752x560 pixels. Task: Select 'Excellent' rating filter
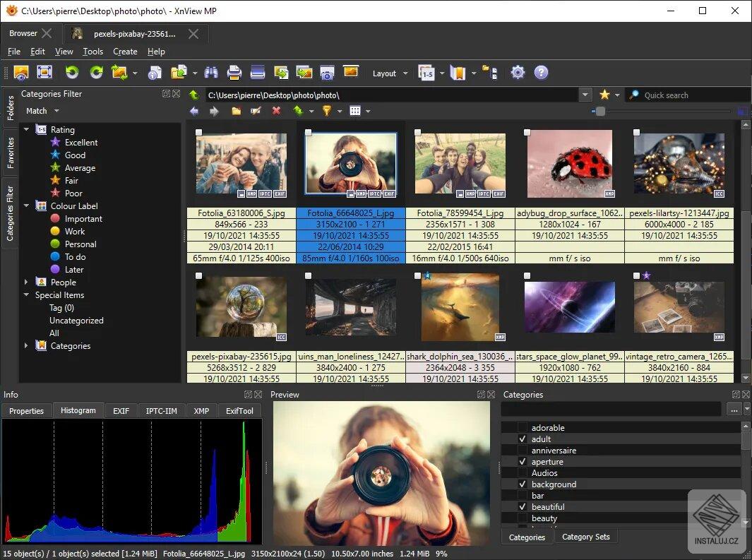pos(80,143)
